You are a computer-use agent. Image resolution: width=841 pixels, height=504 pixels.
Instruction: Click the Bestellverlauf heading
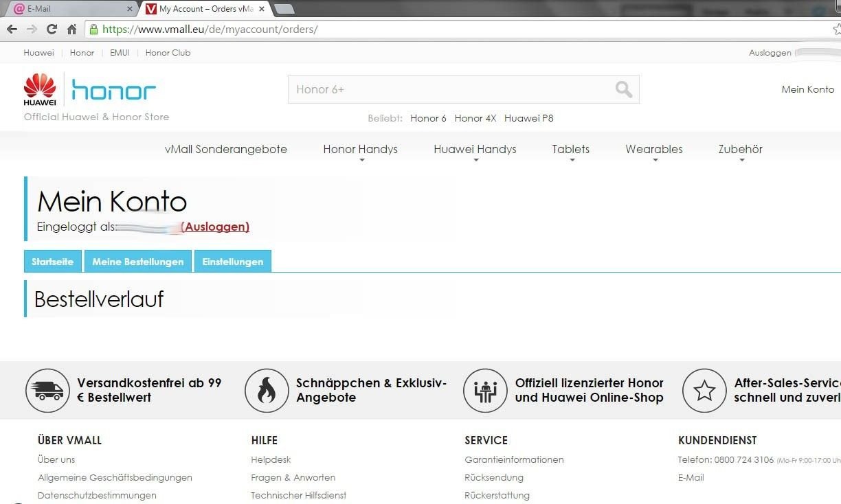99,299
